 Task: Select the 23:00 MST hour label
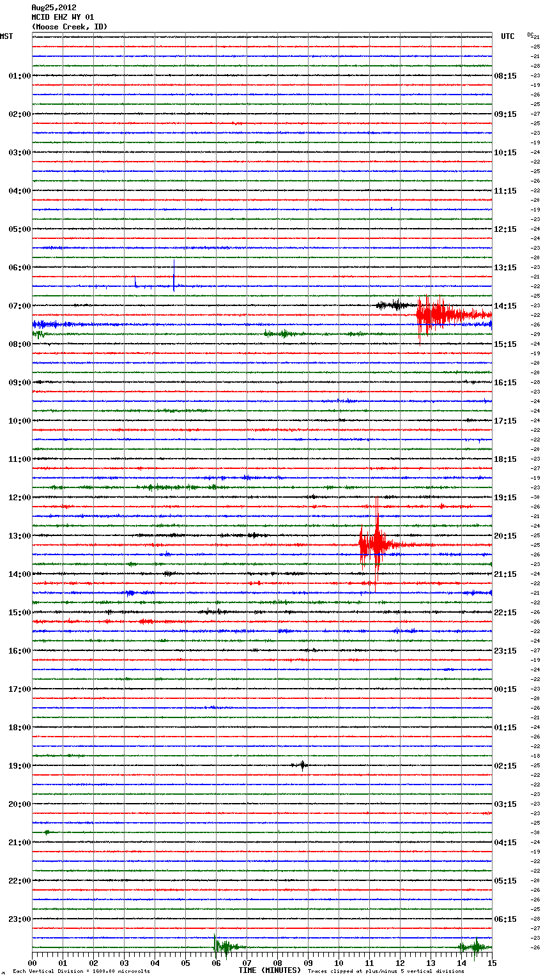(x=20, y=919)
